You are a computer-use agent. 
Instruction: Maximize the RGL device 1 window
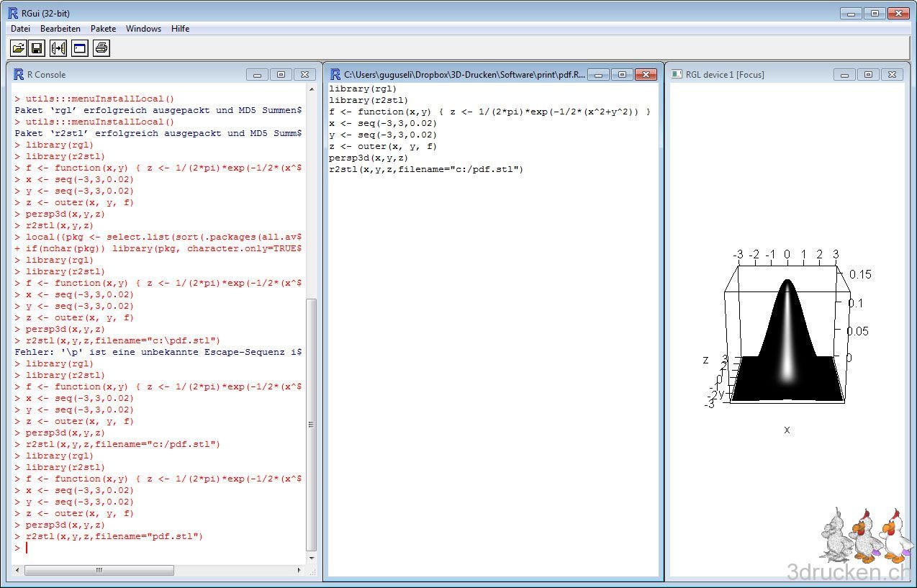click(x=868, y=74)
